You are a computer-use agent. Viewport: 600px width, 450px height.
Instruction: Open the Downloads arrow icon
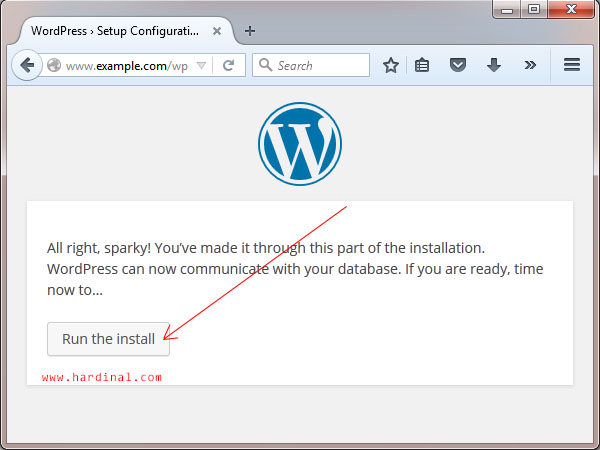tap(494, 65)
